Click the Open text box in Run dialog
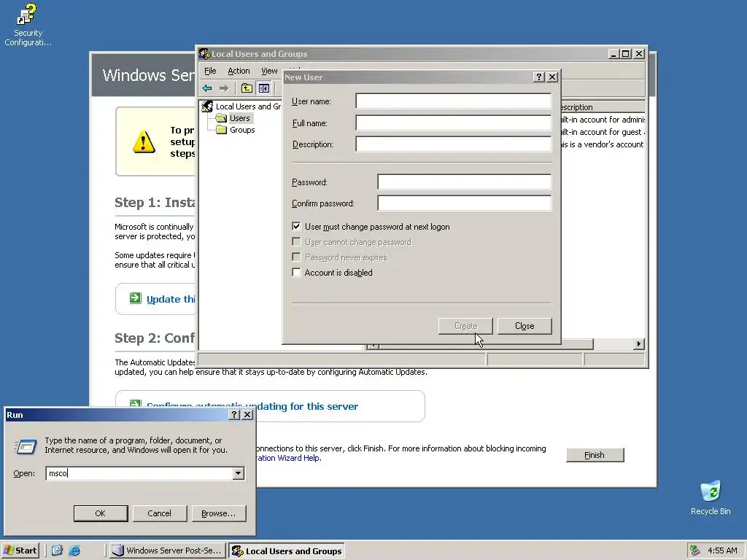 coord(139,473)
